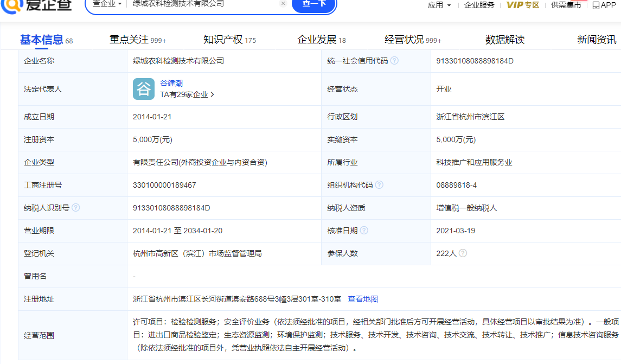Switch to the 重点关注 tab
Viewport: 621px width, 364px height.
pos(138,40)
